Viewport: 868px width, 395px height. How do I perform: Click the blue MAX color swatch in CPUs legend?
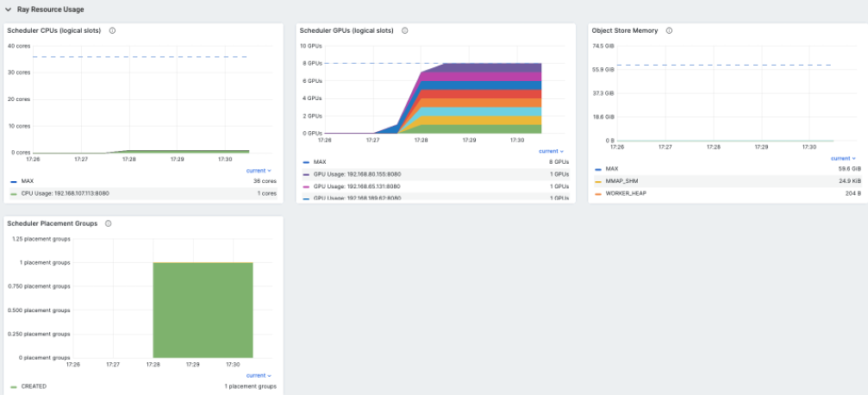14,182
